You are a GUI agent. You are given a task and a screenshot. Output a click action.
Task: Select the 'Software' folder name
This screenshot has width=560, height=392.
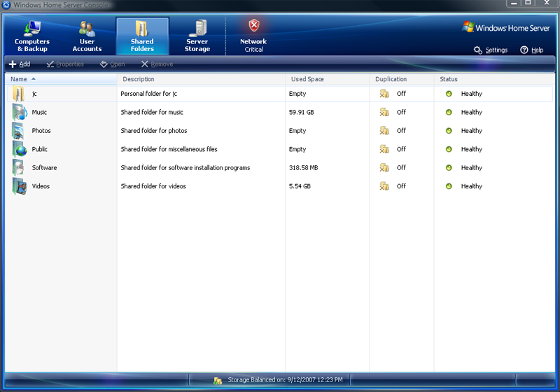click(44, 168)
